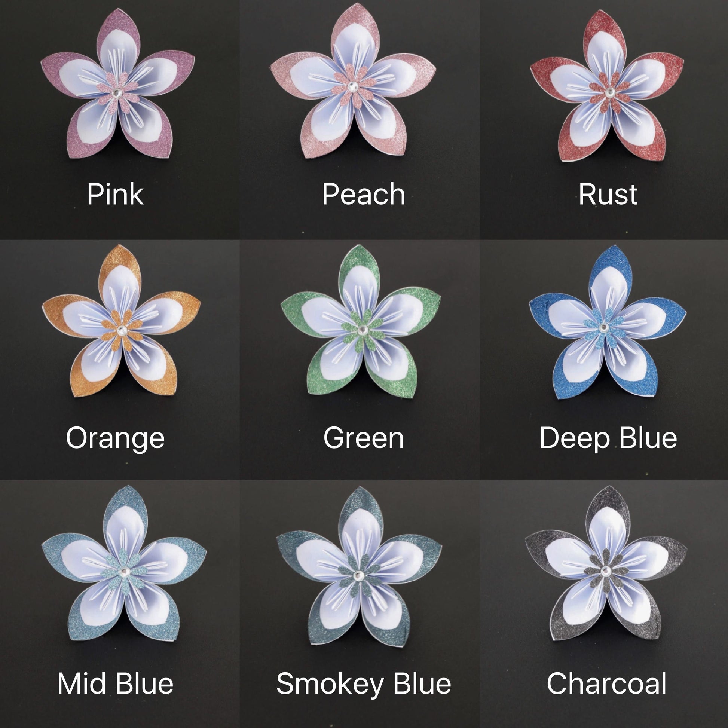
Task: Click the Green color label
Action: tap(364, 438)
